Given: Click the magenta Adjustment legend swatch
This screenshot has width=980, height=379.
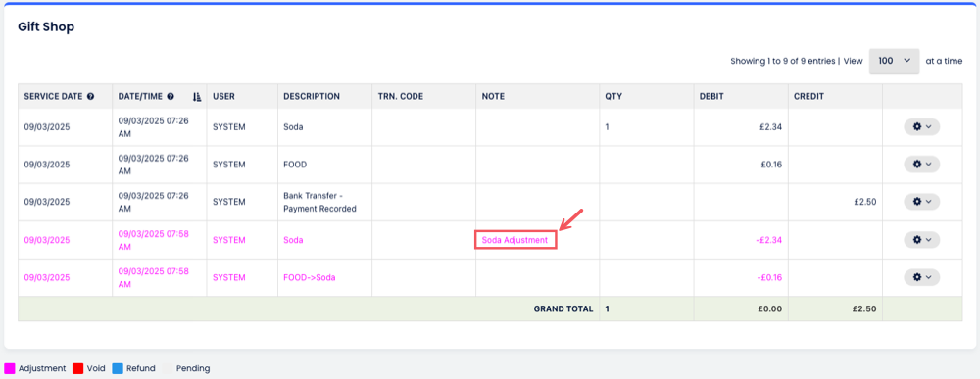Looking at the screenshot, I should point(10,368).
